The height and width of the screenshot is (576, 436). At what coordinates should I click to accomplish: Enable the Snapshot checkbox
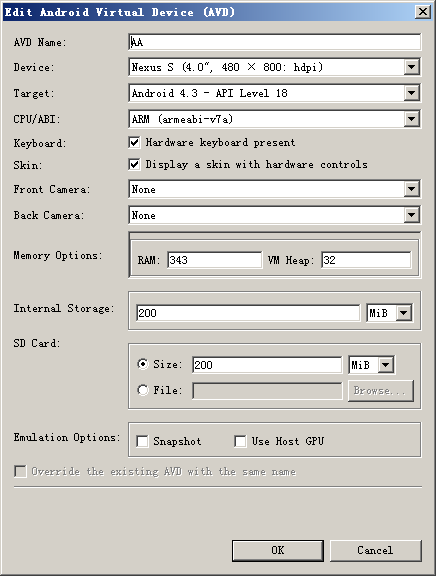point(142,441)
